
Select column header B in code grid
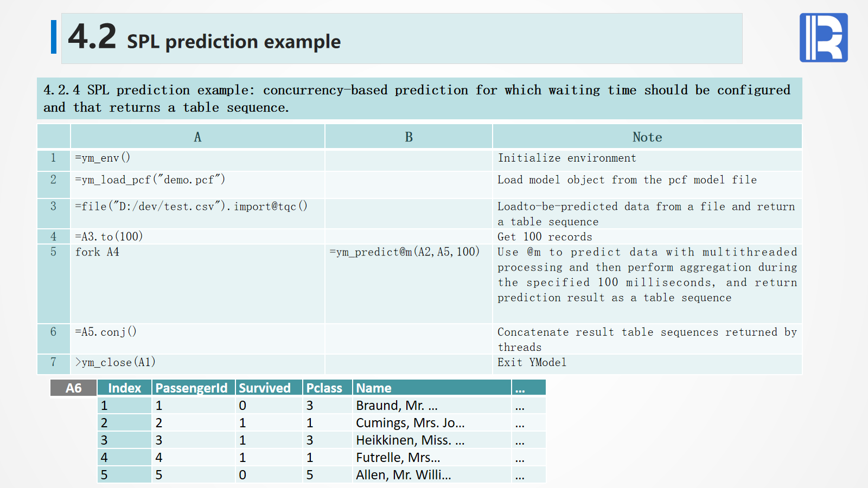click(x=409, y=137)
